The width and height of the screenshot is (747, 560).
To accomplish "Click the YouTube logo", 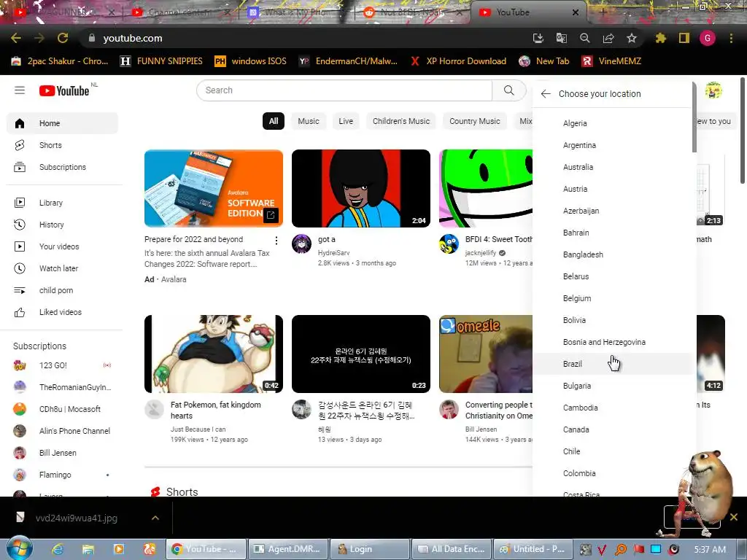I will click(x=64, y=90).
